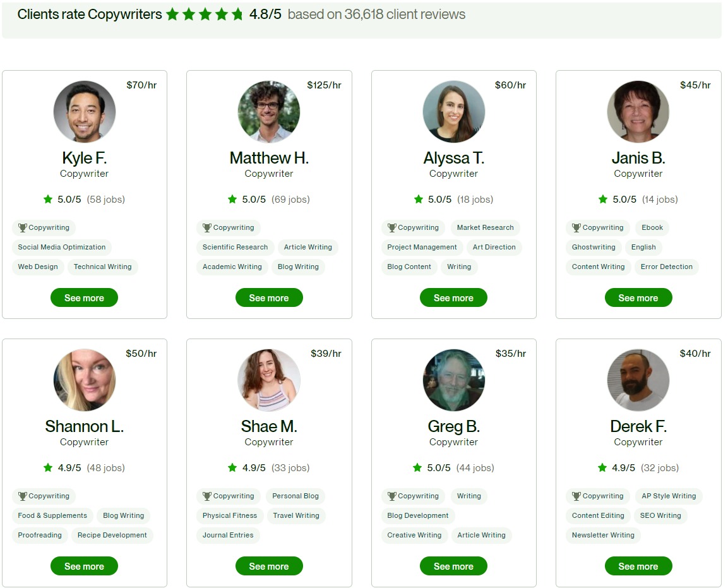This screenshot has height=588, width=728.
Task: Select the SEO Writing tag
Action: point(660,515)
